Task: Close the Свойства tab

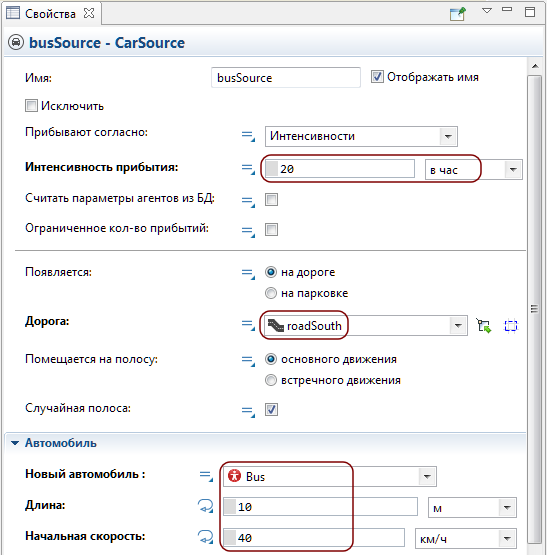Action: tap(89, 13)
